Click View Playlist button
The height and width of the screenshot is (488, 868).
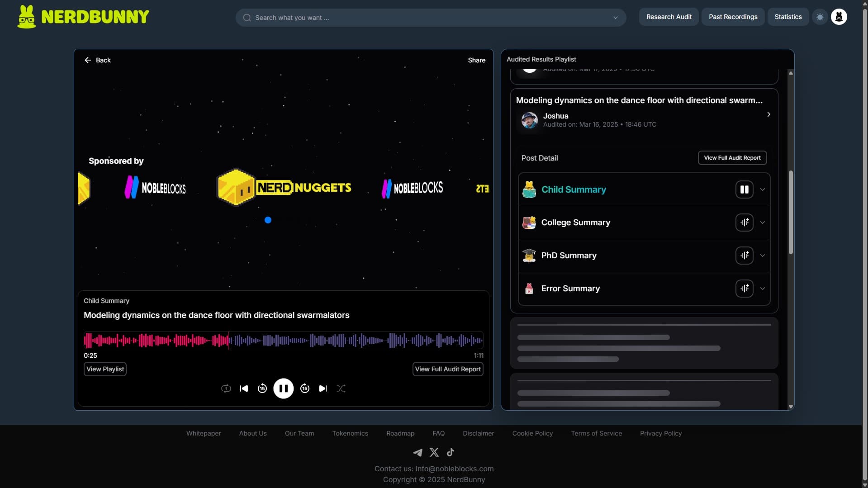coord(105,369)
